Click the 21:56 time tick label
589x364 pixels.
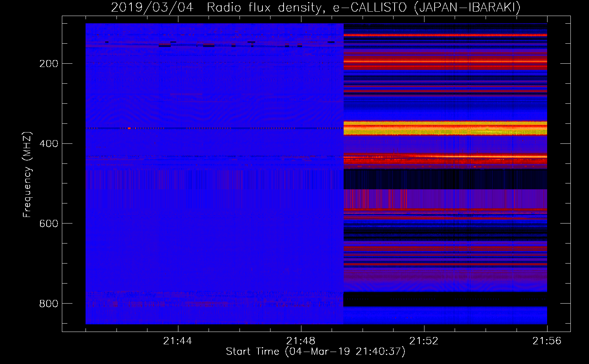tap(547, 341)
